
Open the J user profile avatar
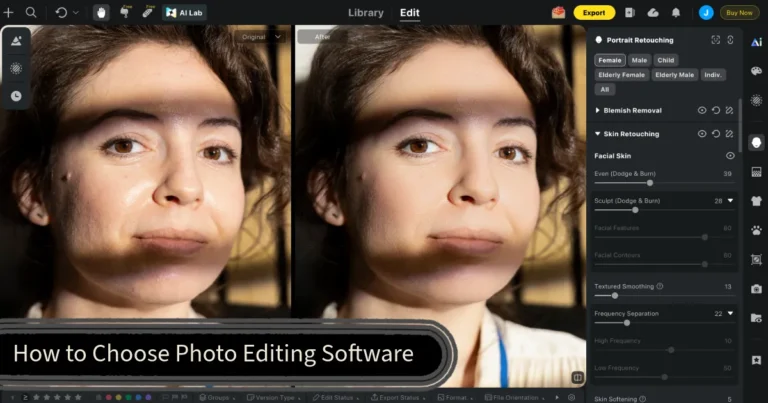706,13
